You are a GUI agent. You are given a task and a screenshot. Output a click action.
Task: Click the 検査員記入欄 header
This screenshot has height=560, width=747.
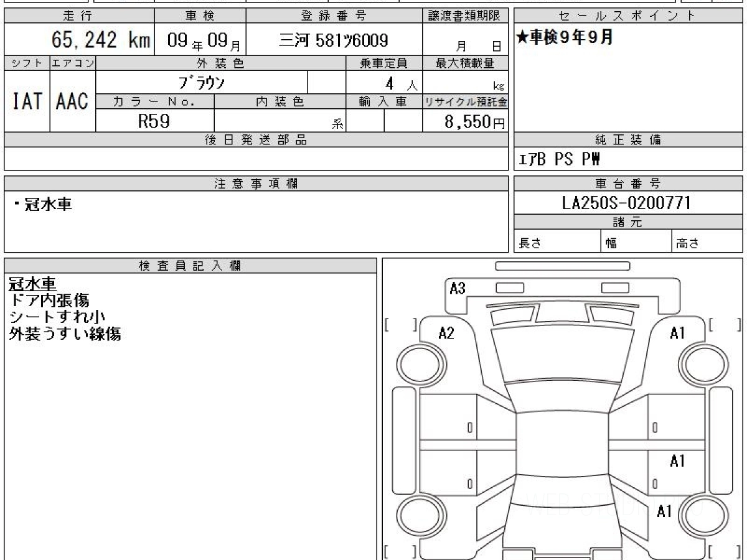pos(190,266)
